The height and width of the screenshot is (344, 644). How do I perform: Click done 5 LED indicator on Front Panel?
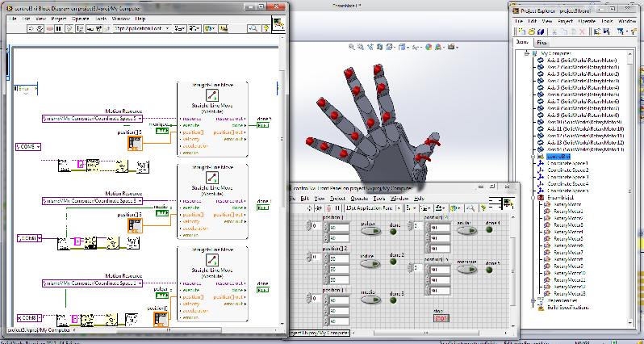(489, 270)
